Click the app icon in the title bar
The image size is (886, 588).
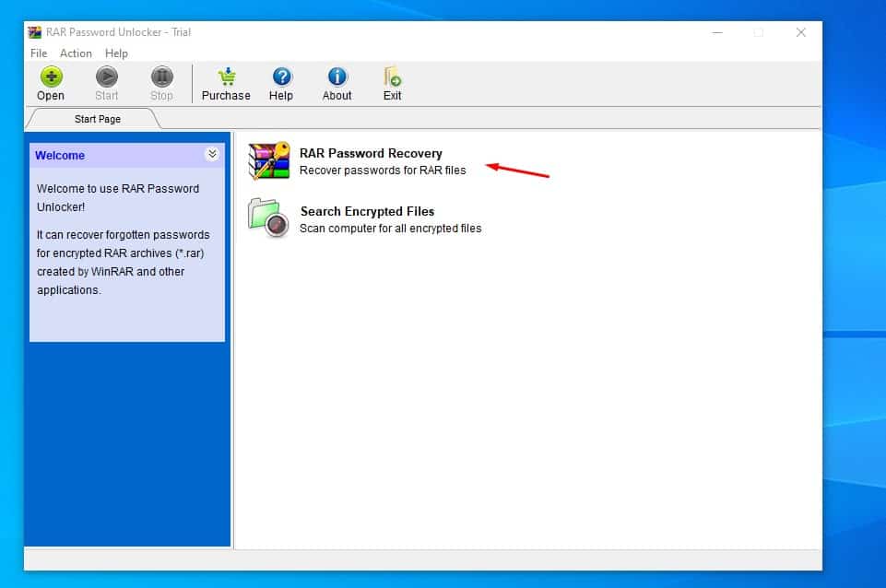[x=35, y=32]
